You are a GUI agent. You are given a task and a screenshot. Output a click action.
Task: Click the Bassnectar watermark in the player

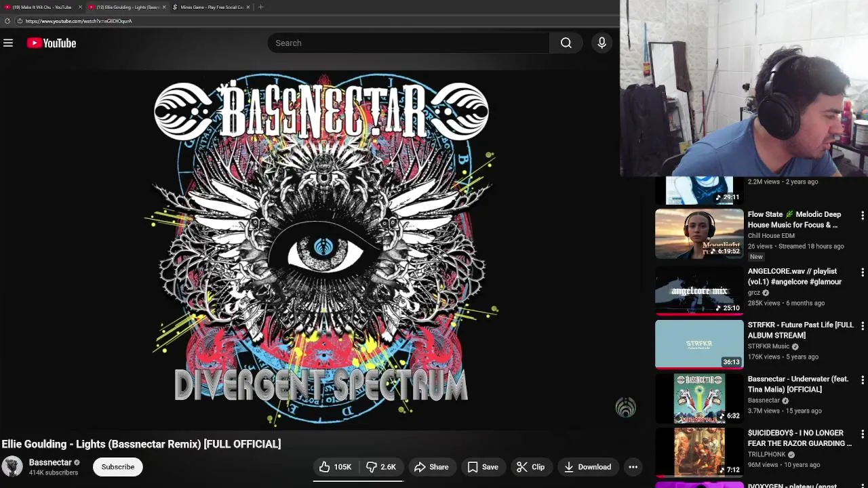click(625, 407)
